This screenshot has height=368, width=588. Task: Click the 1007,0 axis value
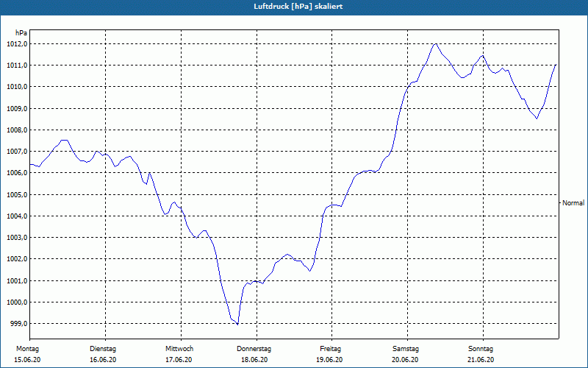17,152
